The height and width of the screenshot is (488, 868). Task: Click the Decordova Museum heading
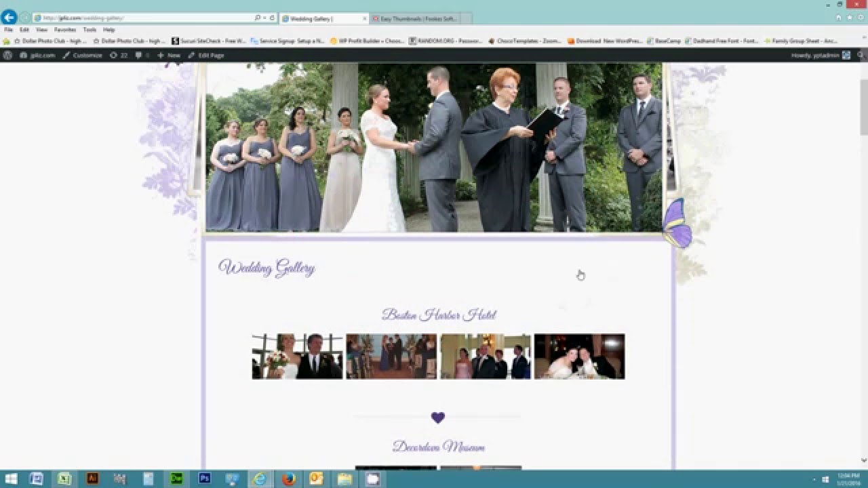tap(438, 447)
